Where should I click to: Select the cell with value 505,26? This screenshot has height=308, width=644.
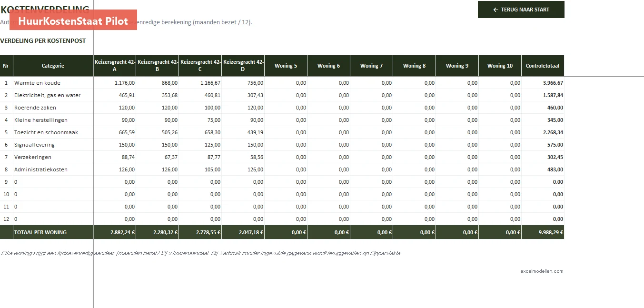tap(158, 132)
